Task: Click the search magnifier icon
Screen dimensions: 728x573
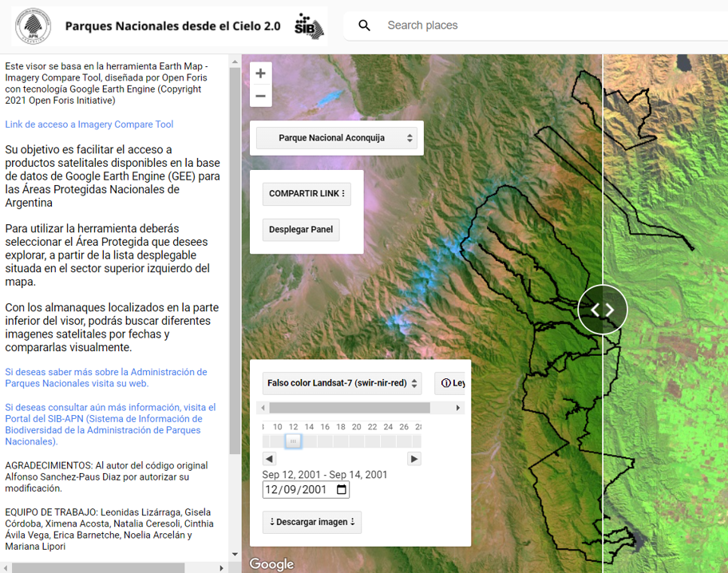Action: [364, 26]
